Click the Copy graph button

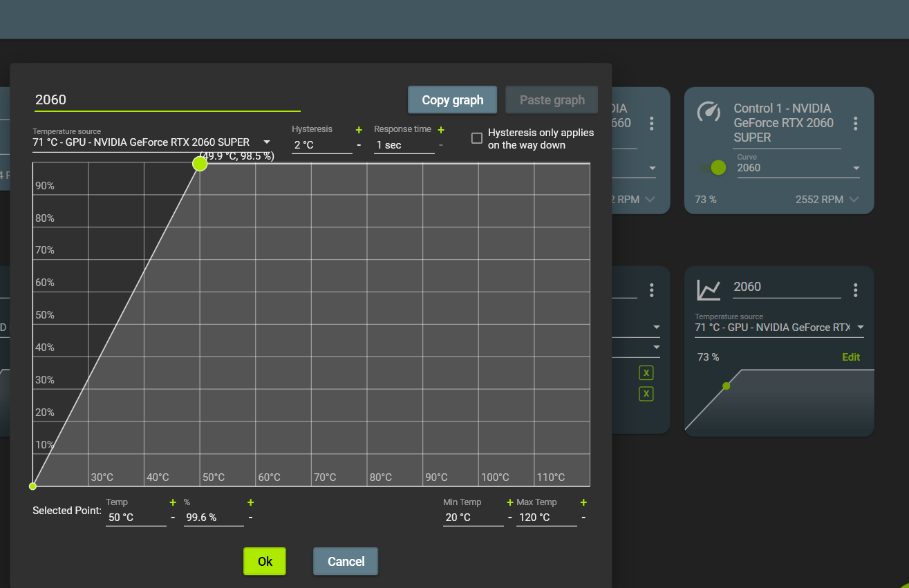(452, 99)
